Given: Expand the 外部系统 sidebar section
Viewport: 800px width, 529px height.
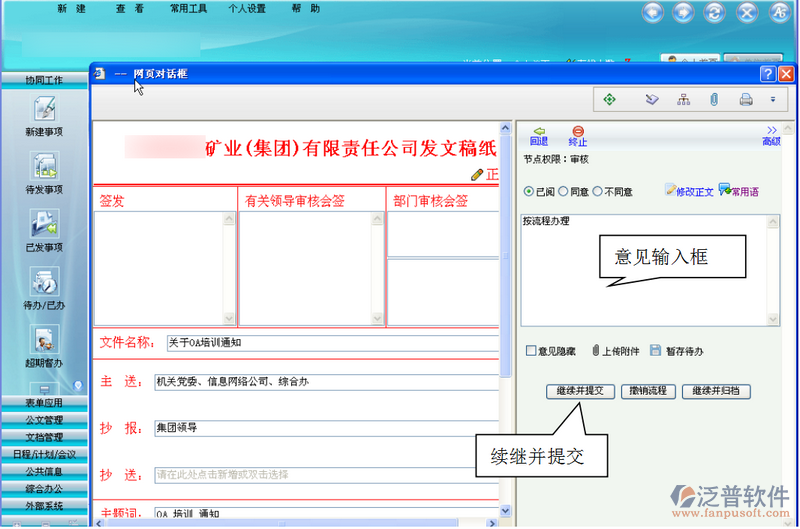Looking at the screenshot, I should [x=44, y=506].
